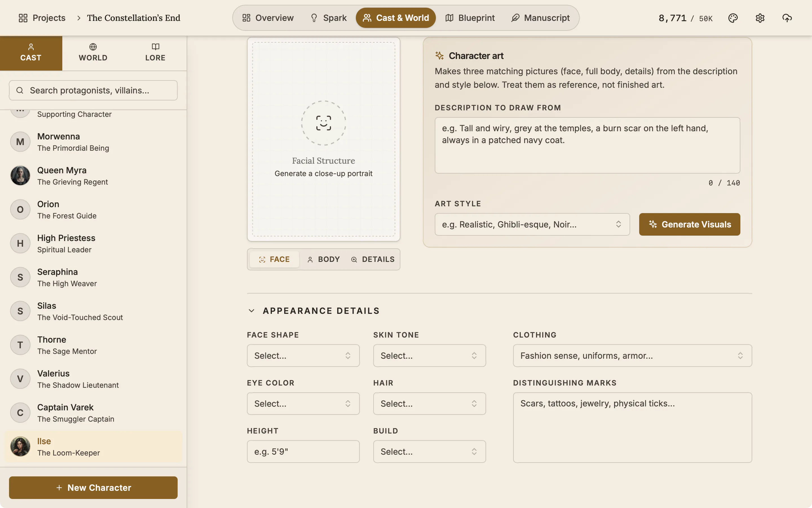Switch sidebar to the Lore tab

coord(155,53)
